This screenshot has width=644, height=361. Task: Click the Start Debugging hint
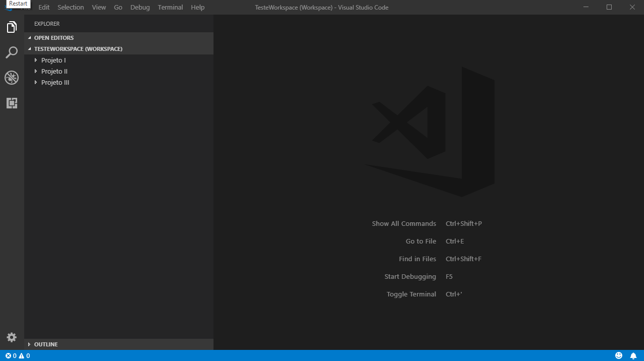[410, 276]
